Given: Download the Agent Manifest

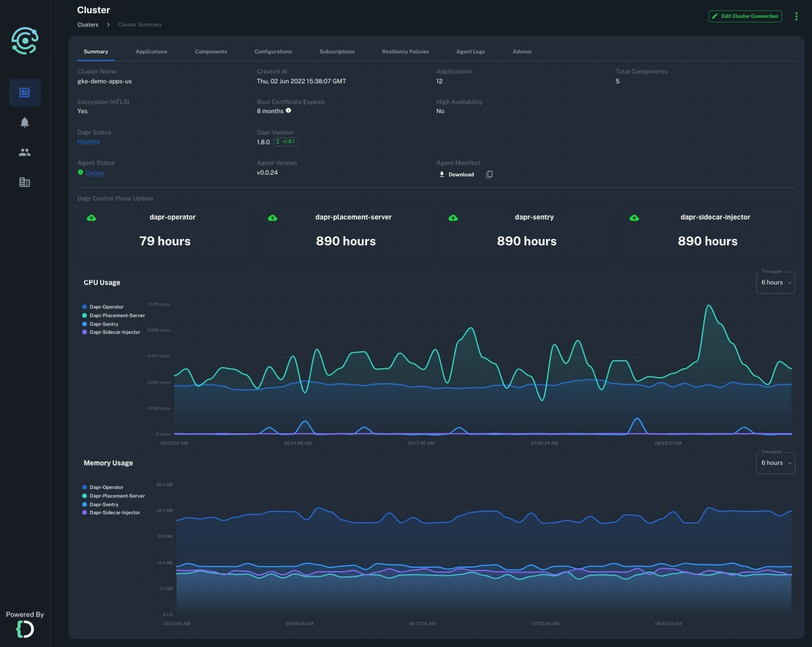Looking at the screenshot, I should (456, 174).
